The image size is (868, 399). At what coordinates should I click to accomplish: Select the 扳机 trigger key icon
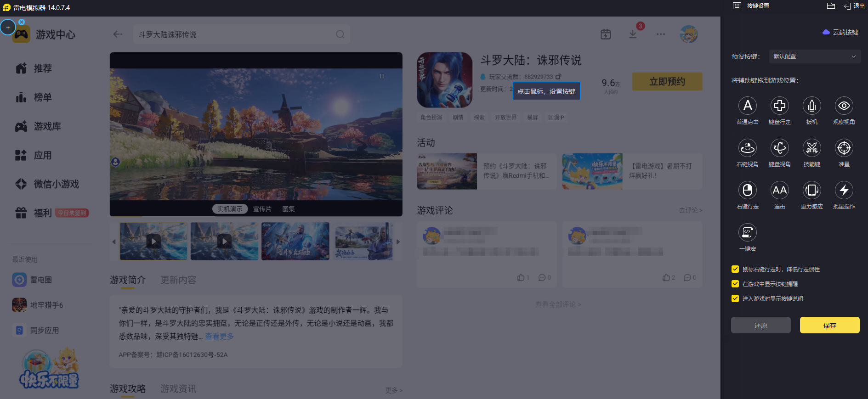812,106
